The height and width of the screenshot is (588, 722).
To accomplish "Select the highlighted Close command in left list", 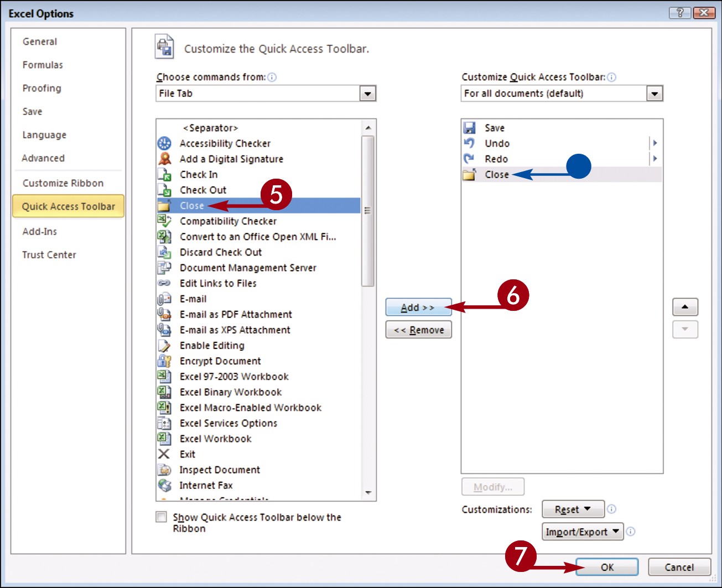I will click(259, 206).
